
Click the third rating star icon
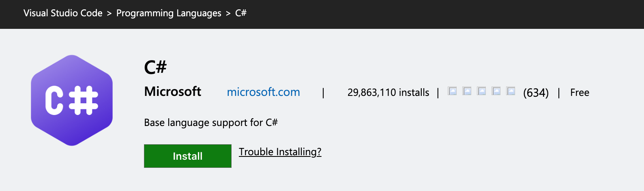tap(481, 91)
